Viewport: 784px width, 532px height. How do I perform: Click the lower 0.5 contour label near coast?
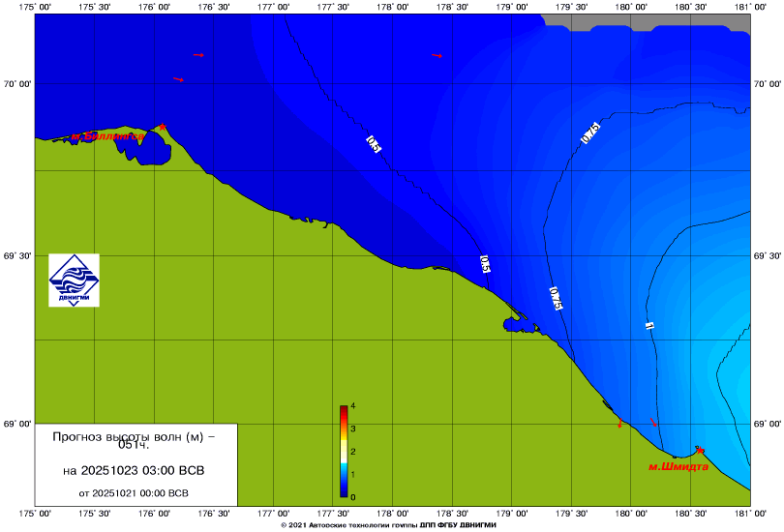tap(485, 264)
